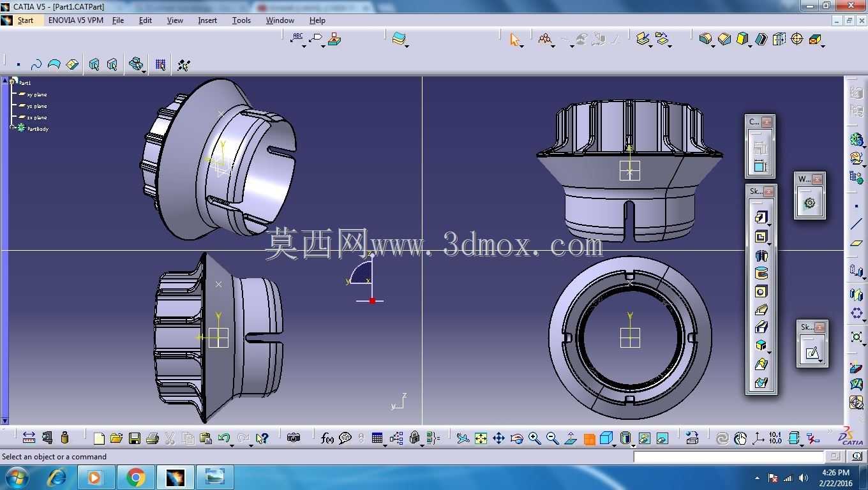Select the Rotate view tool
This screenshot has height=490, width=868.
point(517,438)
